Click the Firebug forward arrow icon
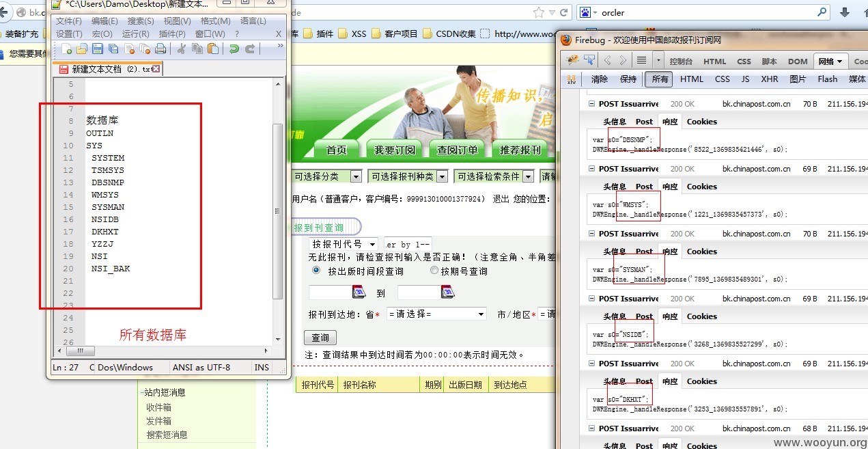The image size is (868, 449). tap(623, 61)
